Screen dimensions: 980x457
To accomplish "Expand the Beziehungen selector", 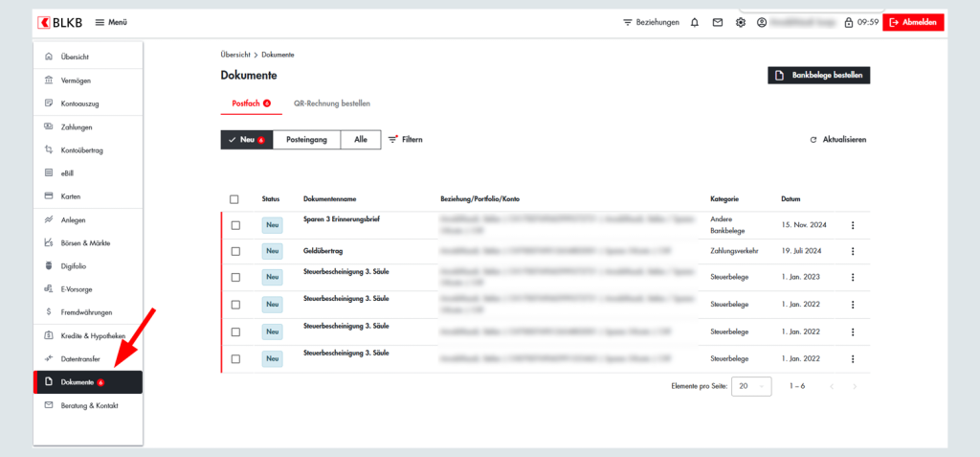I will [651, 22].
